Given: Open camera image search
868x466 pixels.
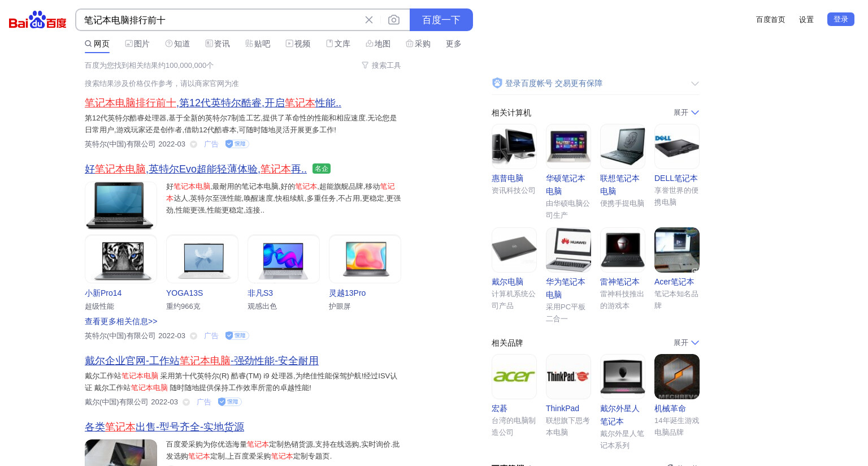Looking at the screenshot, I should [x=394, y=20].
